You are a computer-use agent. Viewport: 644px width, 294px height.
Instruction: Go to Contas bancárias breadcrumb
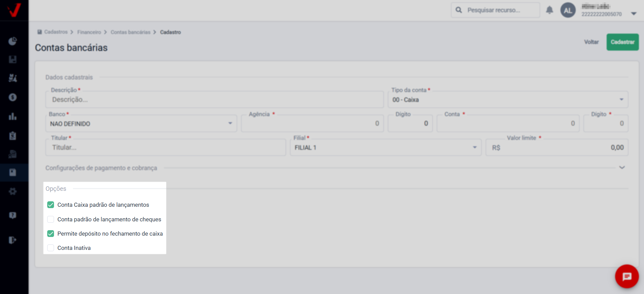130,32
